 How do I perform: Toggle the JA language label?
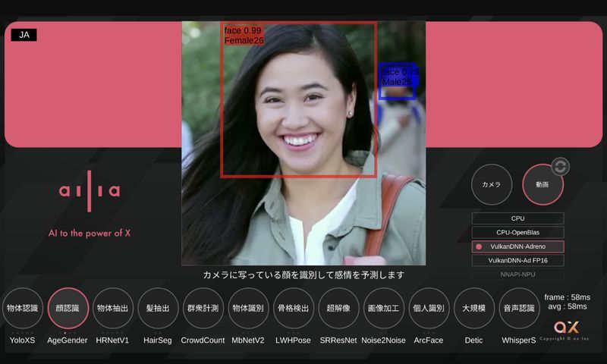click(24, 35)
